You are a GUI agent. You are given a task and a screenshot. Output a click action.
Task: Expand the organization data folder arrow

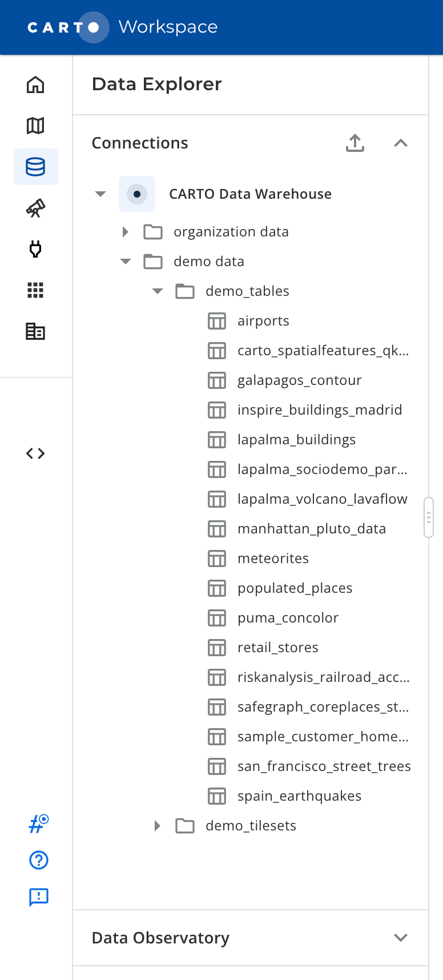pos(126,232)
